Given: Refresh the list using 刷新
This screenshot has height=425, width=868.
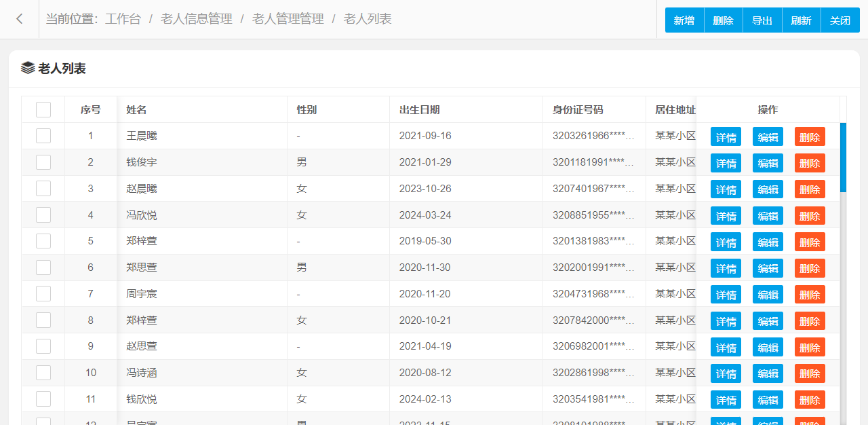Looking at the screenshot, I should pyautogui.click(x=801, y=20).
